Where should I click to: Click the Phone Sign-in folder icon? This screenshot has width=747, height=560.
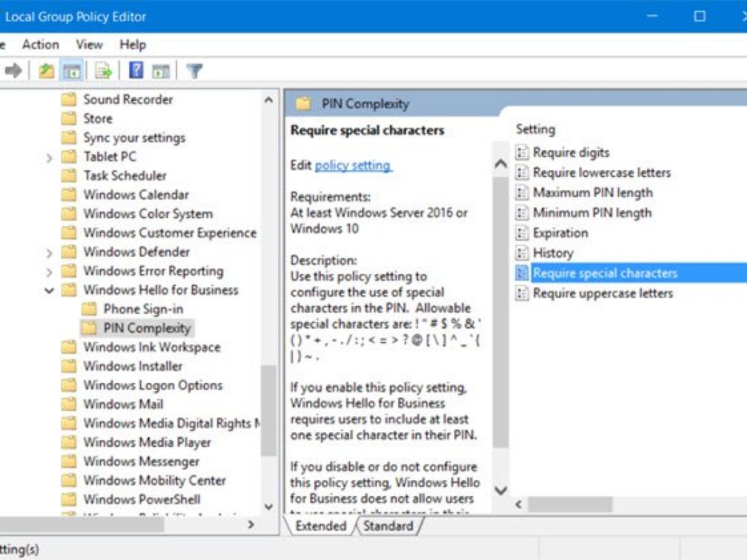click(90, 309)
